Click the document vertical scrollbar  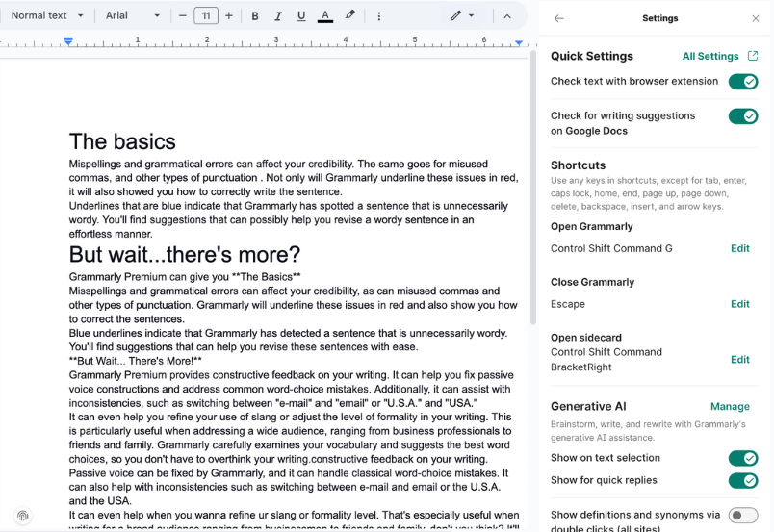533,188
